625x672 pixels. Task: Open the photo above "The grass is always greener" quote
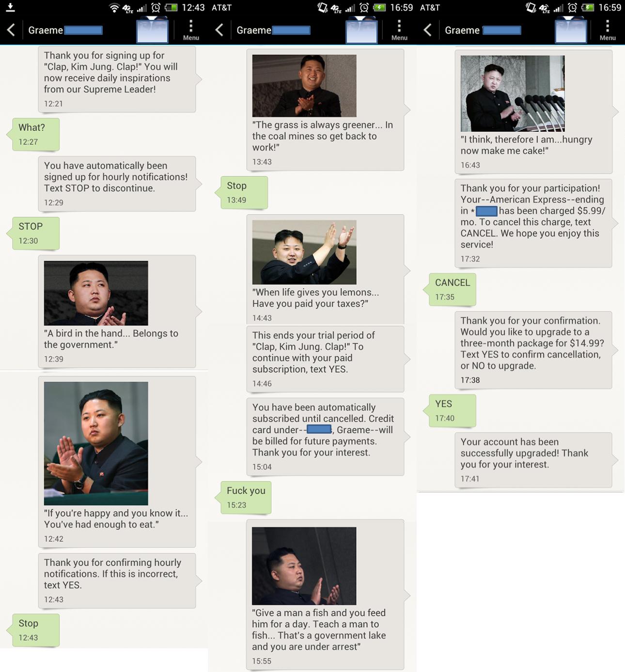pyautogui.click(x=304, y=85)
